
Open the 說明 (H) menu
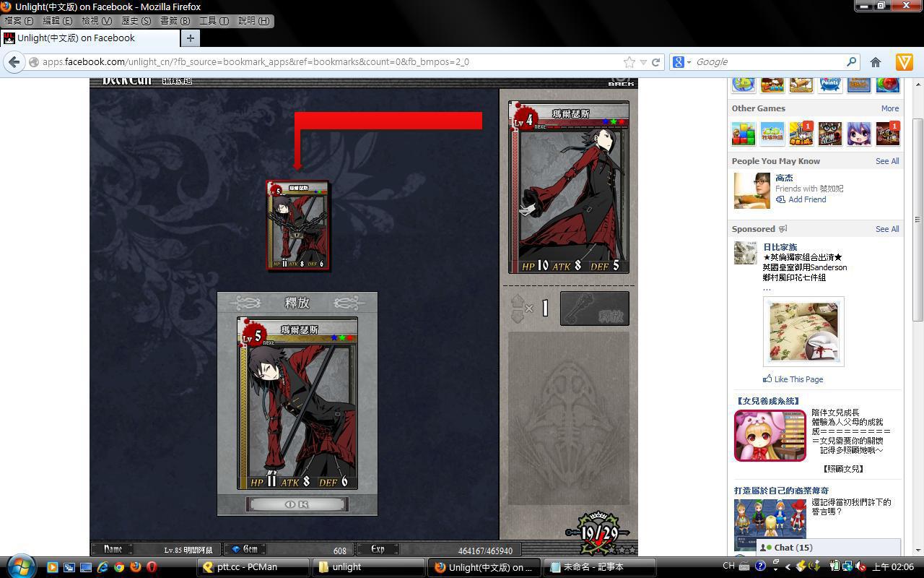coord(253,21)
